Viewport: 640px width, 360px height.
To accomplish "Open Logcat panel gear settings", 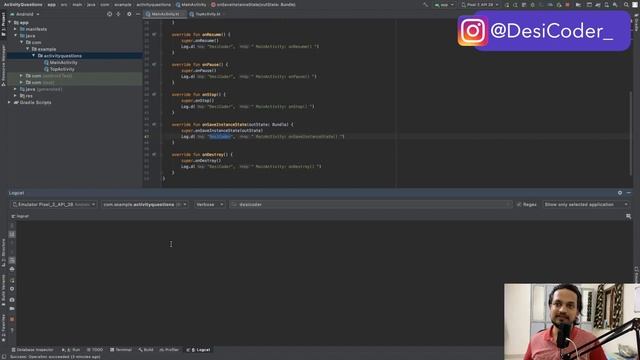I will click(x=620, y=193).
